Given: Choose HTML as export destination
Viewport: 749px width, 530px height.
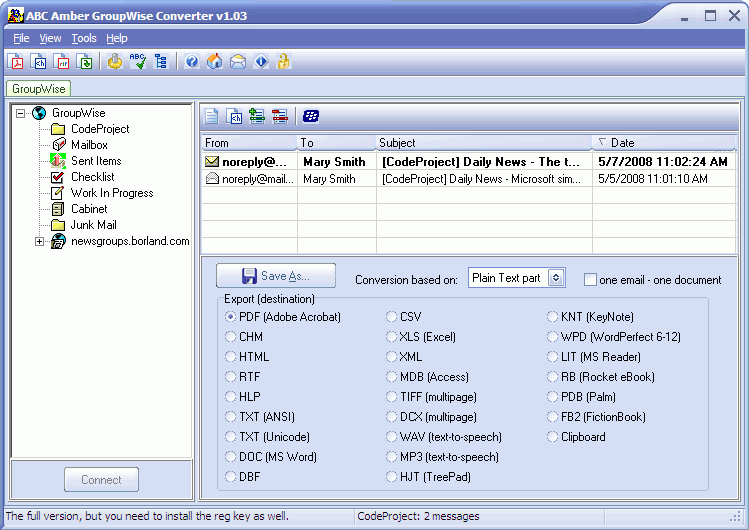Looking at the screenshot, I should [x=231, y=357].
